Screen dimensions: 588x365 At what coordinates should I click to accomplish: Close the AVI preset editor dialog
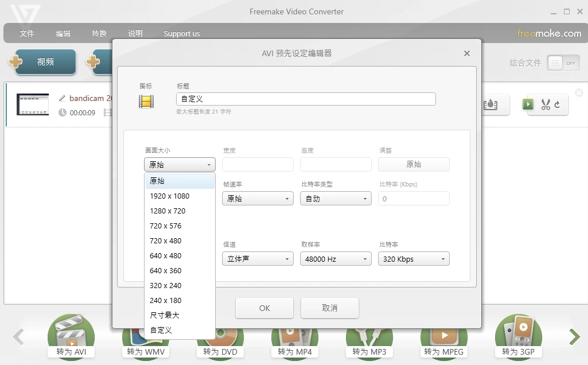[467, 53]
